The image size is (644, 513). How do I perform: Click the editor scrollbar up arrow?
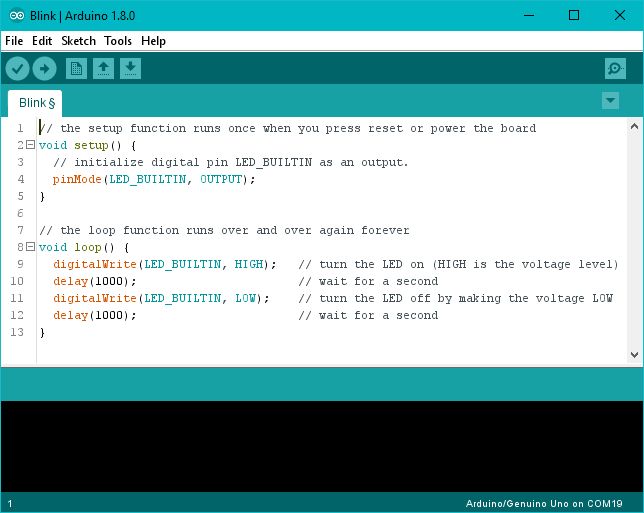tap(634, 127)
